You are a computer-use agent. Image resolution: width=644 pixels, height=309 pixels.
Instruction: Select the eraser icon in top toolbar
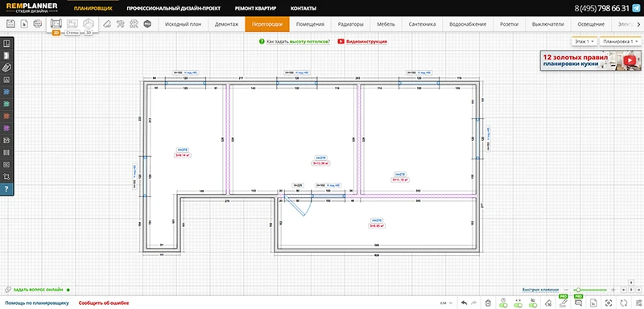point(107,24)
